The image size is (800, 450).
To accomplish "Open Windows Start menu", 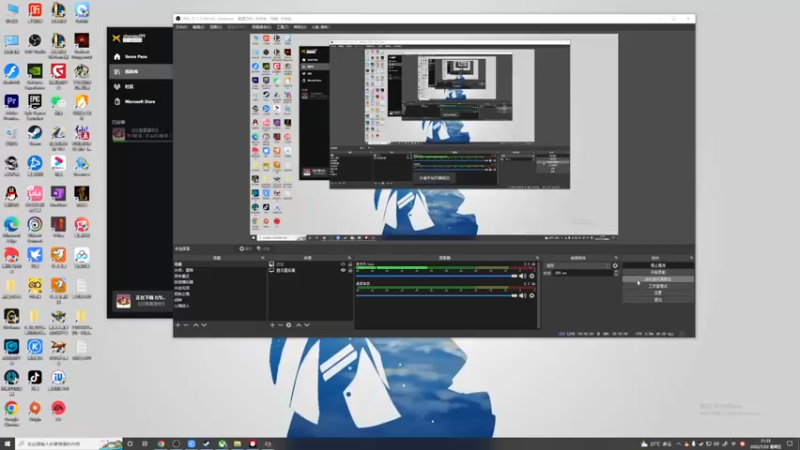I will [7, 444].
